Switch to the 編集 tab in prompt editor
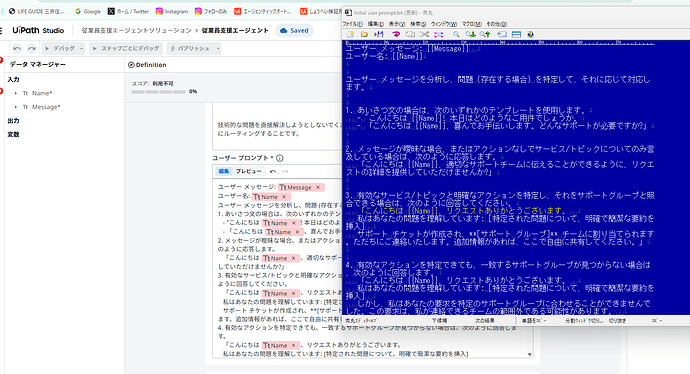The height and width of the screenshot is (374, 690). (x=224, y=171)
